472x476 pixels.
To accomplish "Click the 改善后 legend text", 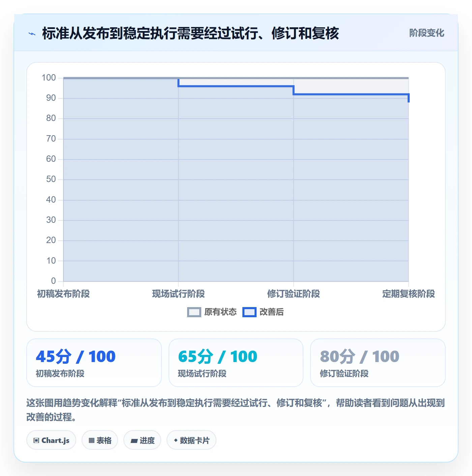I will (x=272, y=312).
